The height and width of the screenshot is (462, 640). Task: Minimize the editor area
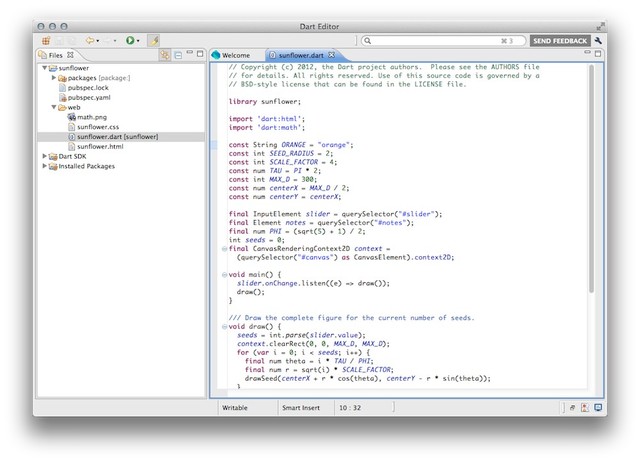click(x=587, y=53)
